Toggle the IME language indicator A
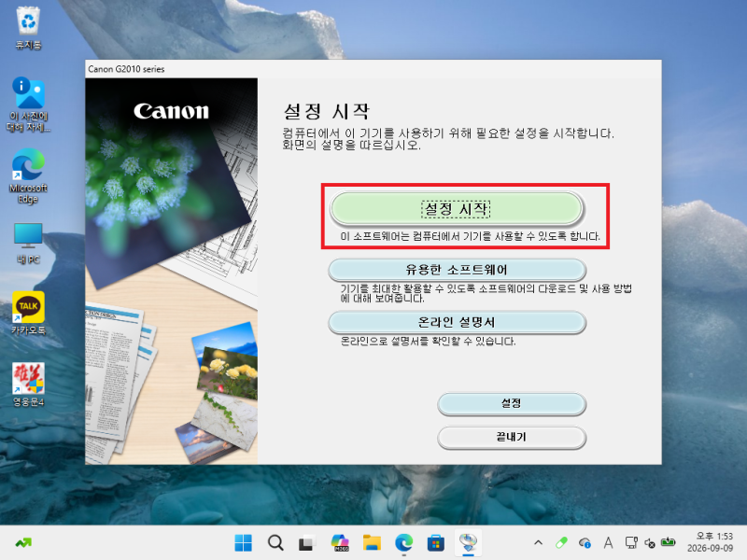This screenshot has width=747, height=560. (609, 542)
